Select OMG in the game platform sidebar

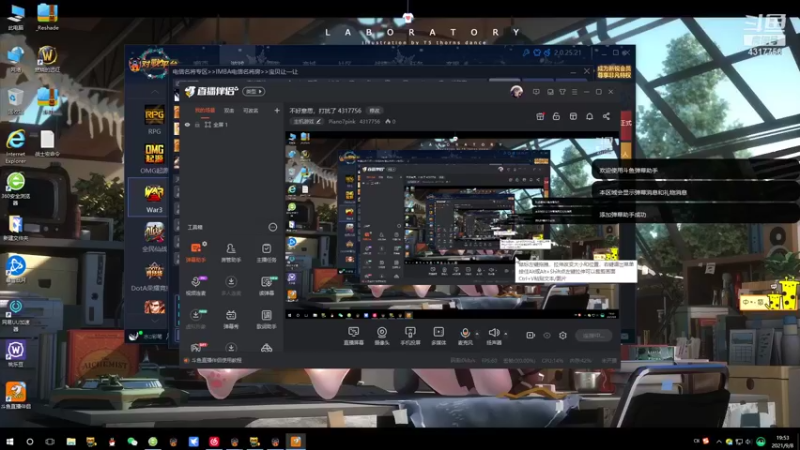click(x=154, y=159)
